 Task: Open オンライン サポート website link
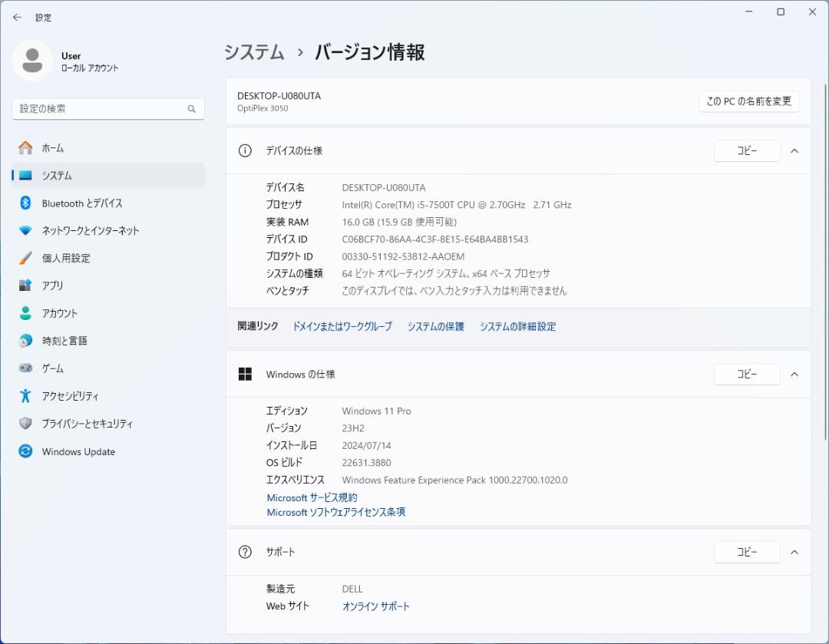click(x=376, y=606)
